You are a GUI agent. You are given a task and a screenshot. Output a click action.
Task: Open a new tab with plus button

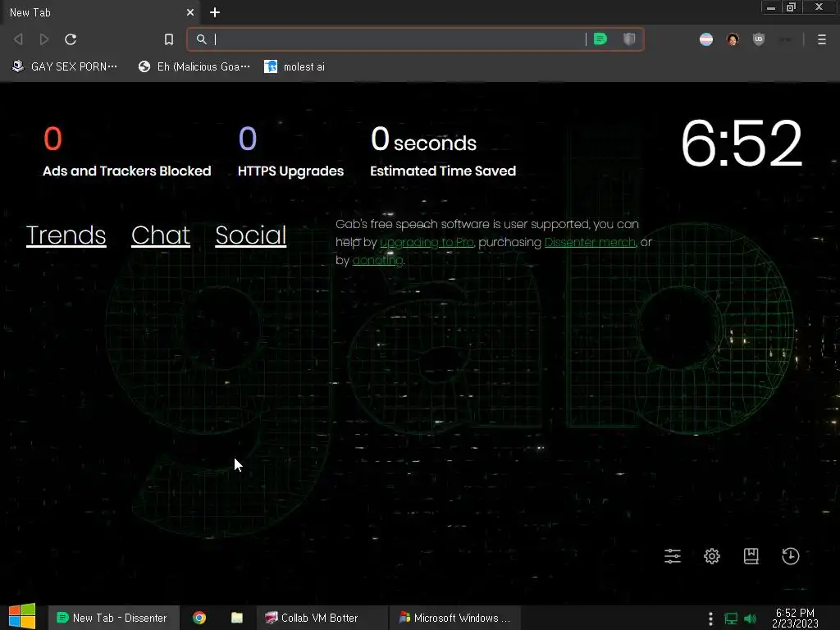tap(215, 12)
